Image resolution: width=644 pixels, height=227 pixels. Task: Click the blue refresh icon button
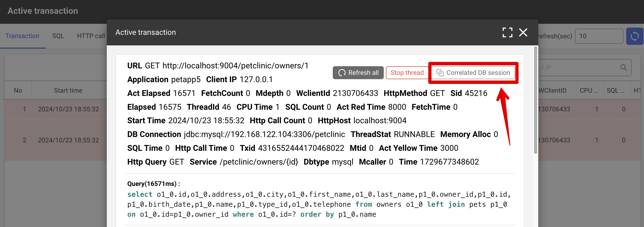(x=635, y=36)
